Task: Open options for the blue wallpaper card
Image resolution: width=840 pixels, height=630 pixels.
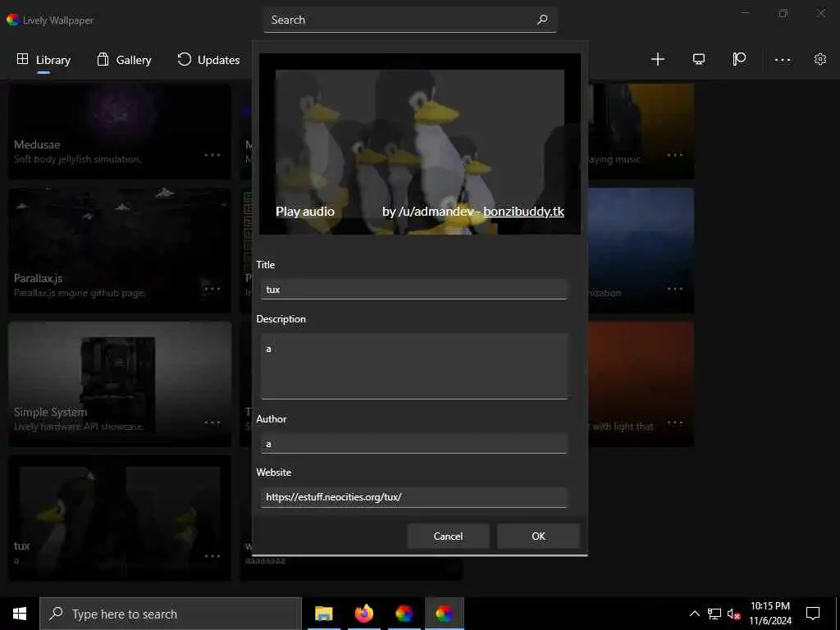Action: click(675, 289)
